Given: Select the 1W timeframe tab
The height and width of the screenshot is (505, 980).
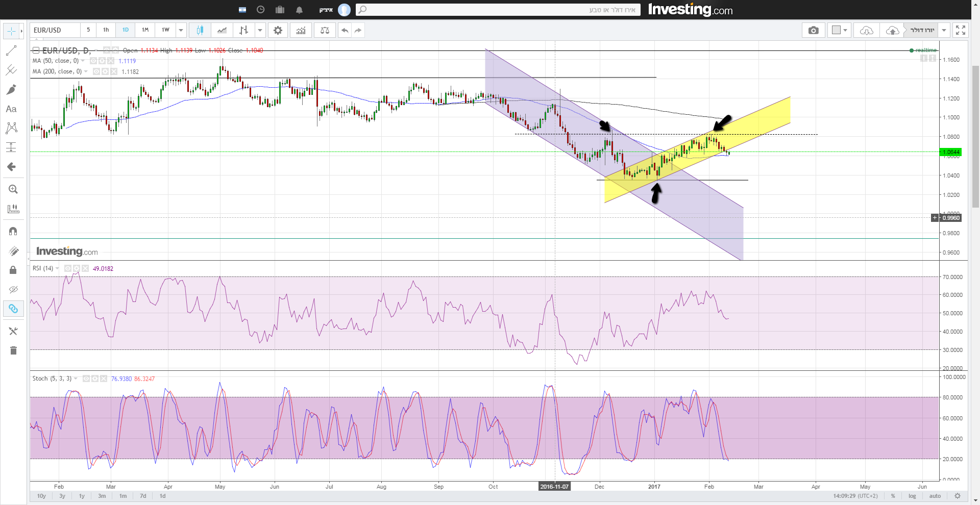Looking at the screenshot, I should click(165, 30).
